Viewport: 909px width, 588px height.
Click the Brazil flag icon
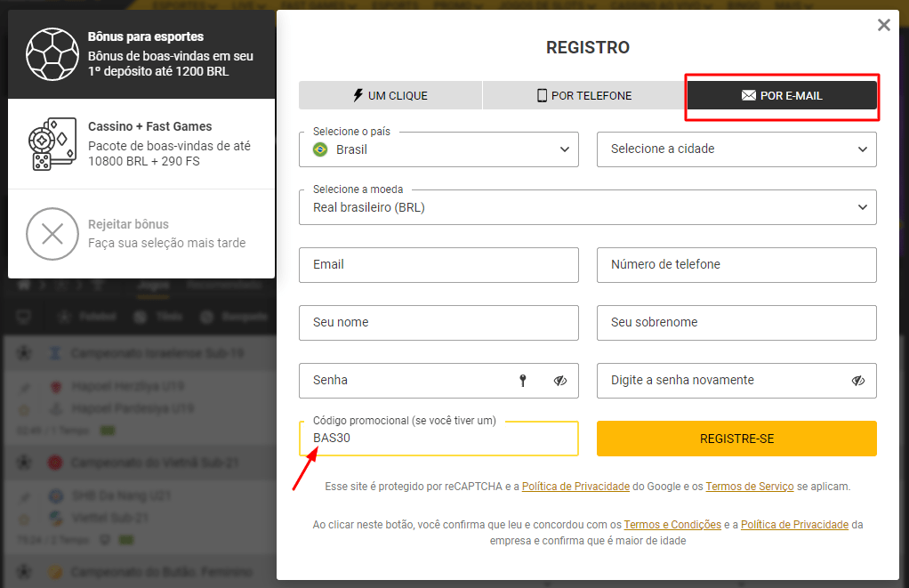(320, 149)
